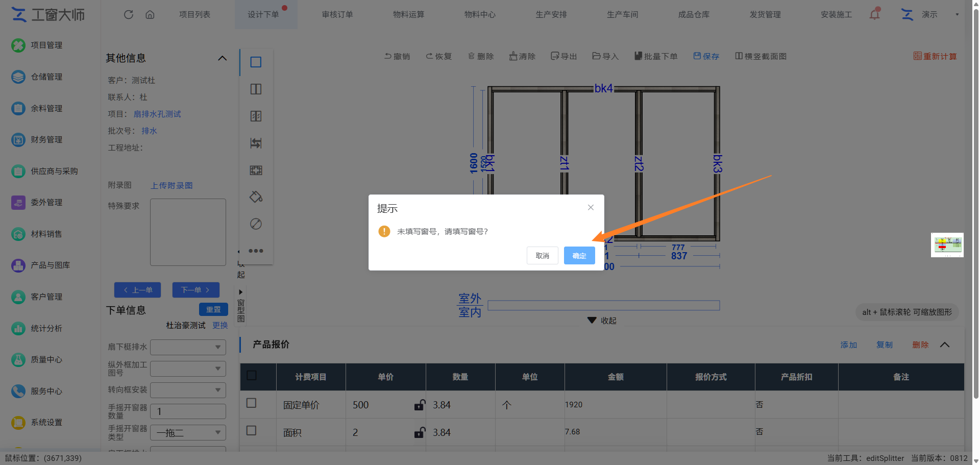
Task: Open 纵外框加工图号 dropdown
Action: tap(188, 369)
